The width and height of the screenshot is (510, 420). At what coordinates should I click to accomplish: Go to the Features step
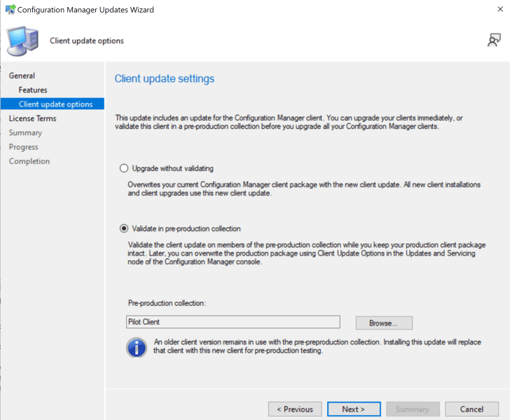click(x=33, y=90)
